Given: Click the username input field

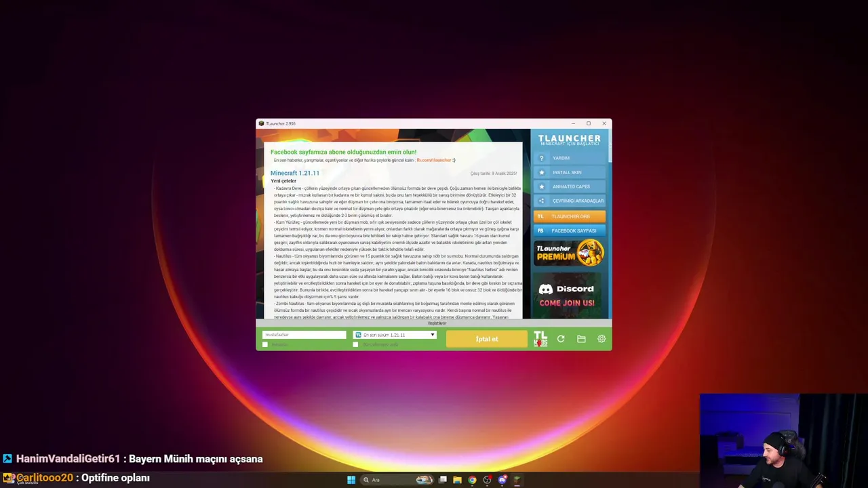Looking at the screenshot, I should (304, 335).
